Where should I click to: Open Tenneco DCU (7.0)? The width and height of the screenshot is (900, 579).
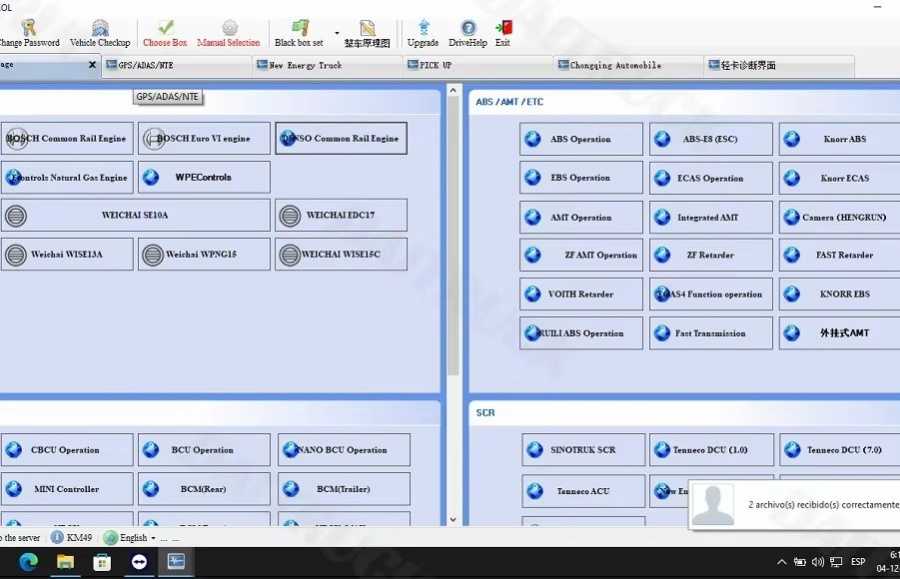[x=840, y=450]
